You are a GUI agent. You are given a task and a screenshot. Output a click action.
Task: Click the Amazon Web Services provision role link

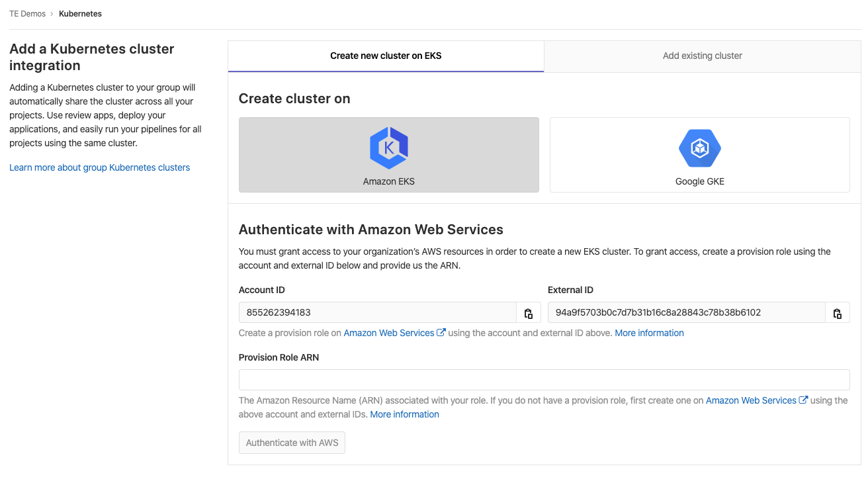[x=389, y=332]
